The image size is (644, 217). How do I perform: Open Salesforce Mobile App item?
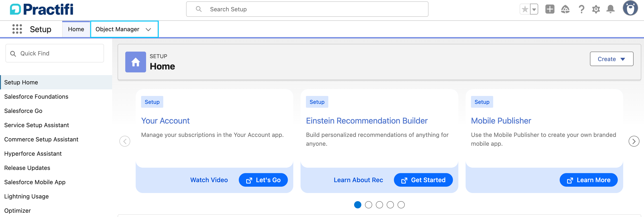click(35, 182)
